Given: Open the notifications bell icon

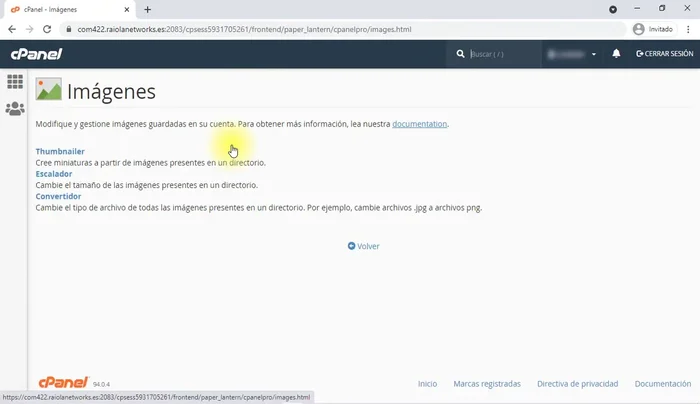Looking at the screenshot, I should [616, 54].
